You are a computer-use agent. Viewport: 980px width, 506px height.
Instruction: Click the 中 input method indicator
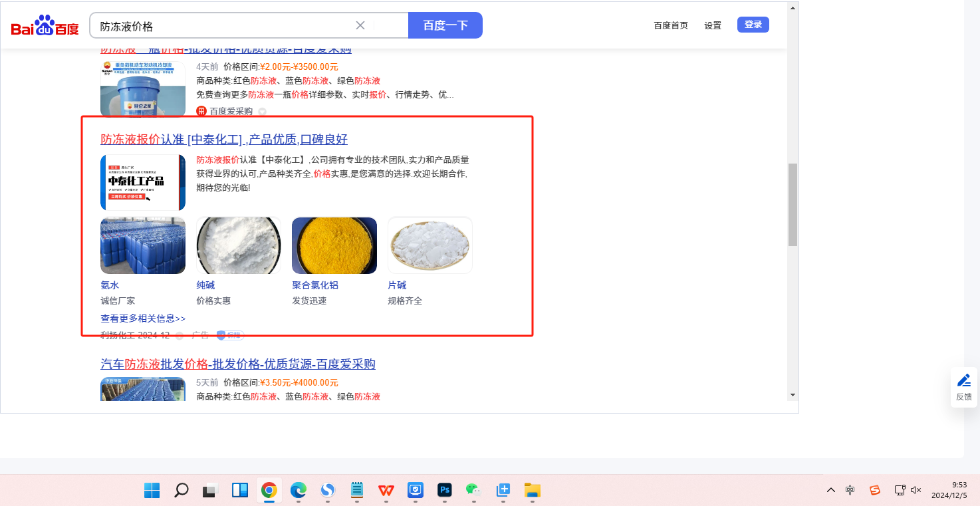[850, 490]
